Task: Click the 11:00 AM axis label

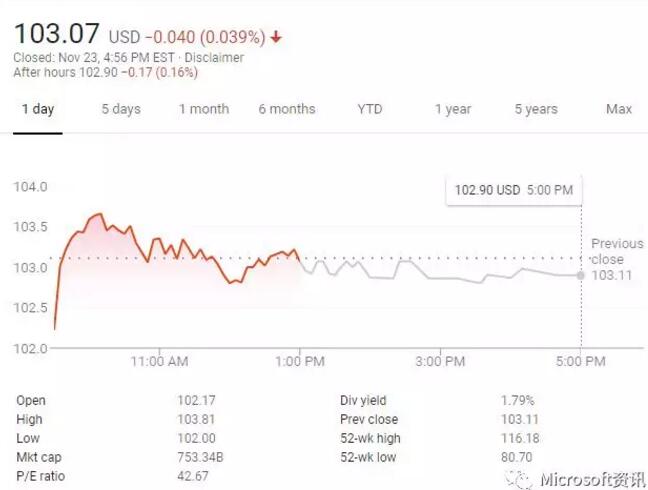Action: pos(159,361)
